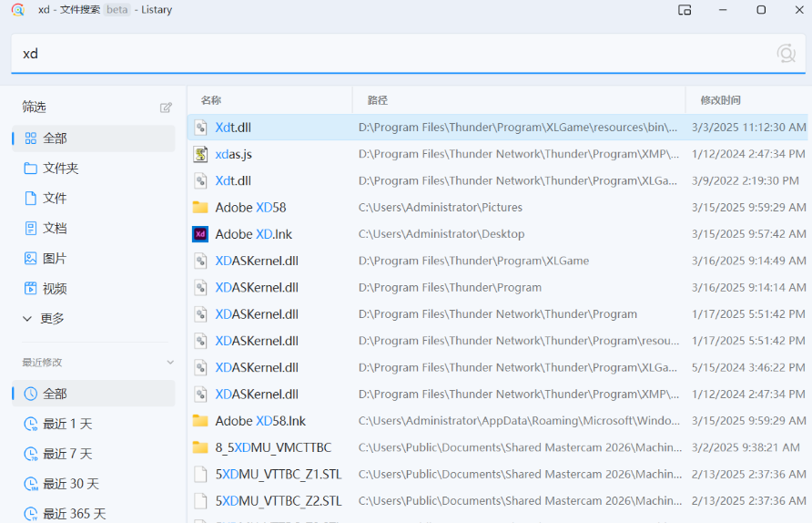
Task: Click the edit filters pencil icon
Action: (x=166, y=108)
